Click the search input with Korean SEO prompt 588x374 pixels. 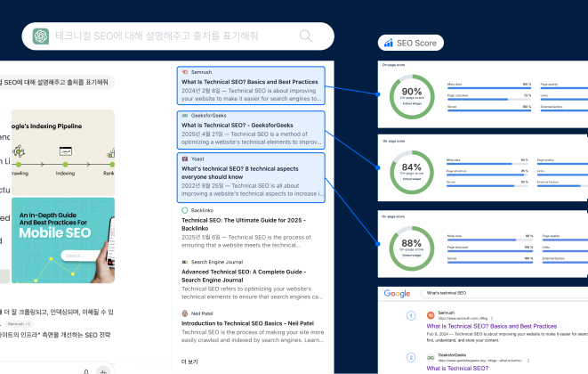coord(178,36)
